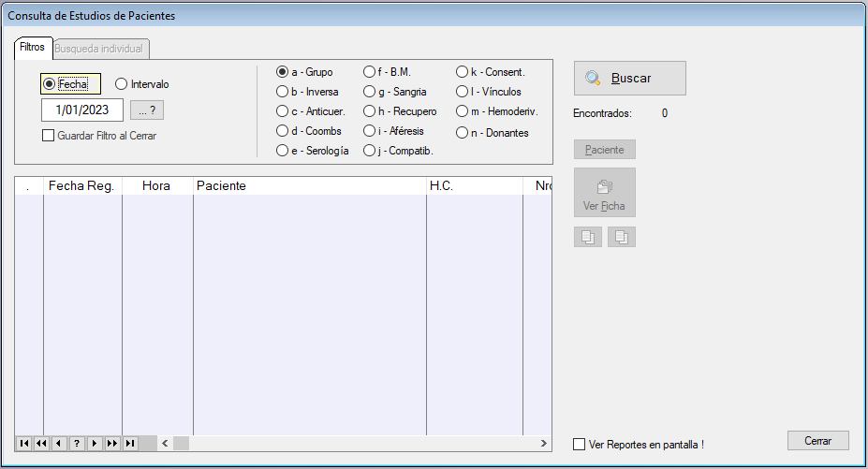Screen dimensions: 868x469
Task: Toggle Ver Reportes en pantalla checkbox
Action: point(579,445)
